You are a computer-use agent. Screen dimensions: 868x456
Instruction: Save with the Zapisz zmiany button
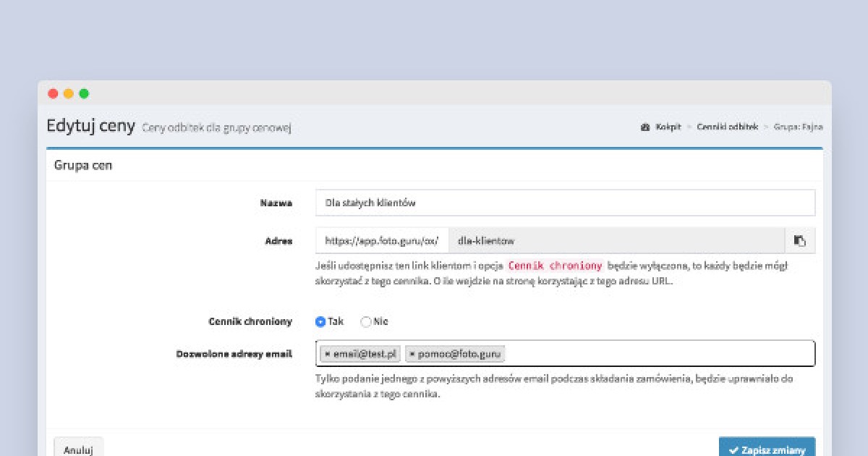coord(767,447)
